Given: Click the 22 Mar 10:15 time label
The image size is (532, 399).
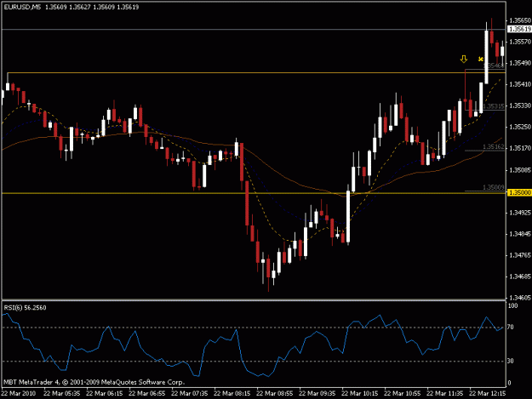Looking at the screenshot, I should pos(360,394).
